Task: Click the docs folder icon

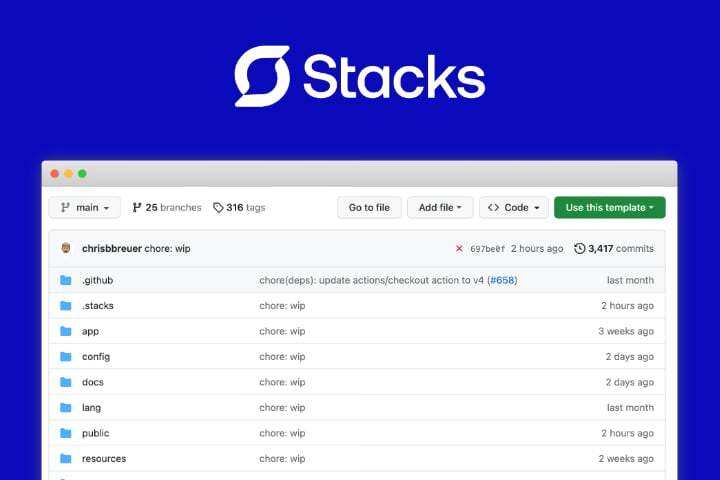Action: coord(66,382)
